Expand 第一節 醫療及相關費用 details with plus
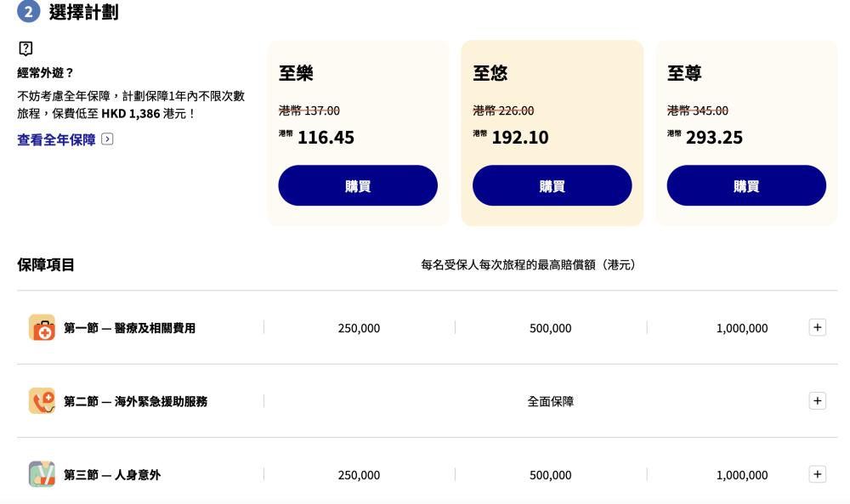The height and width of the screenshot is (504, 850). (818, 327)
